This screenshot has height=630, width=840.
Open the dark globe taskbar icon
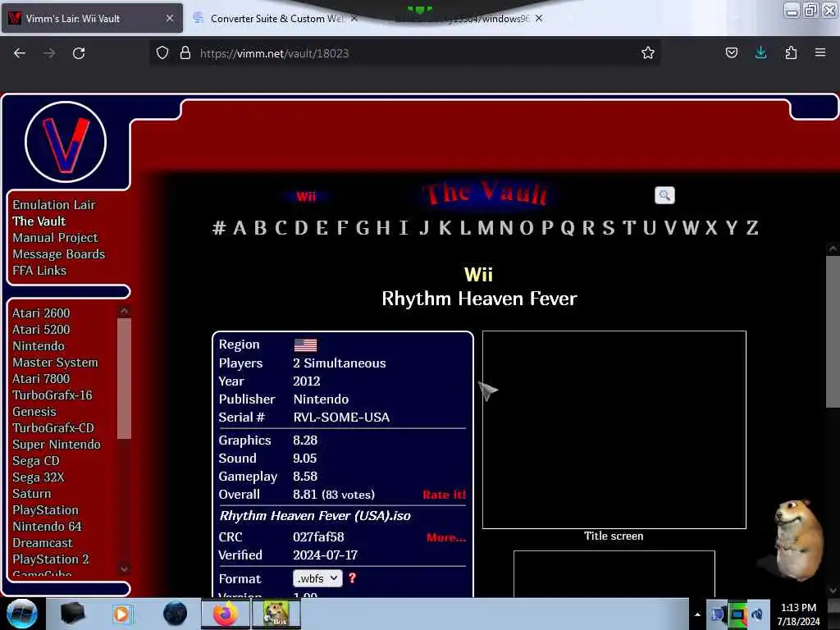(x=176, y=614)
